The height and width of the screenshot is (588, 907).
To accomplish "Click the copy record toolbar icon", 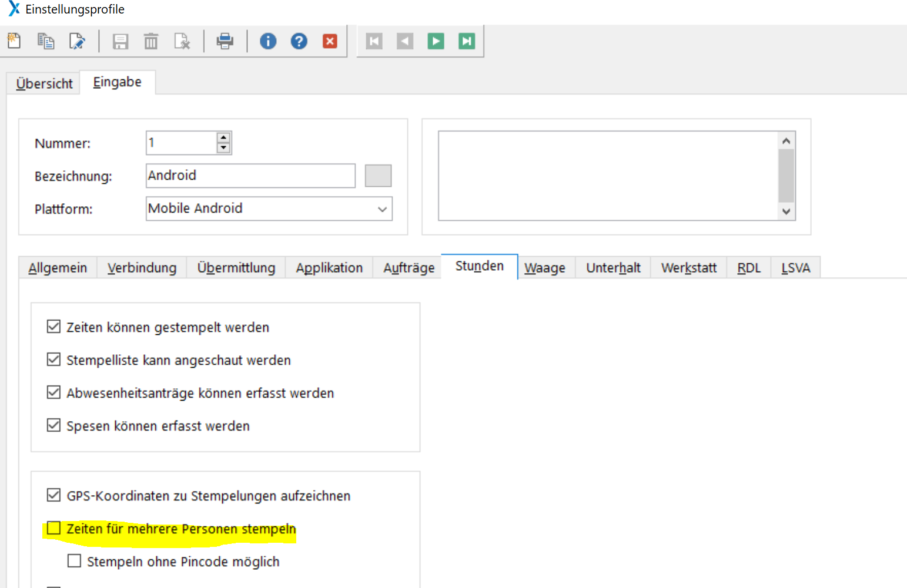I will (x=46, y=41).
